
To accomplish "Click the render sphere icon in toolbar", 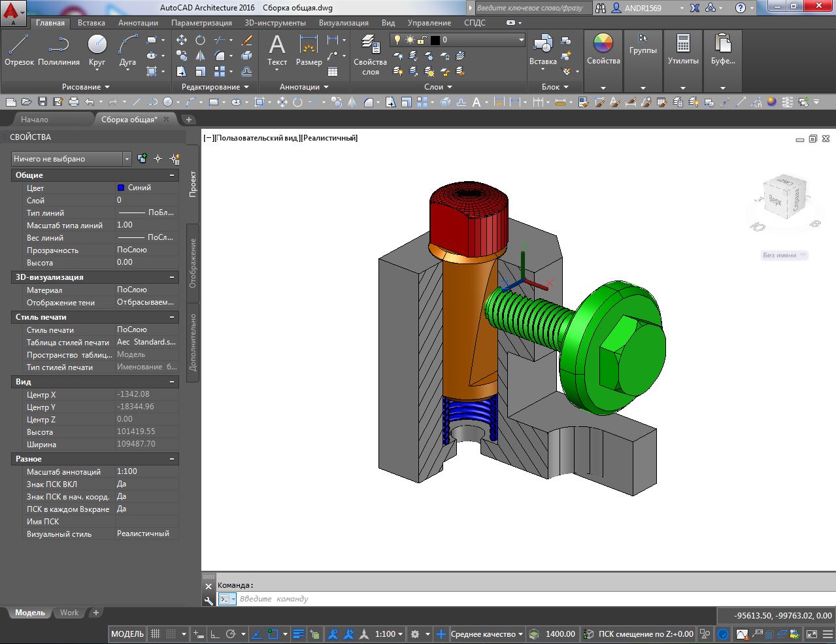I will point(772,102).
